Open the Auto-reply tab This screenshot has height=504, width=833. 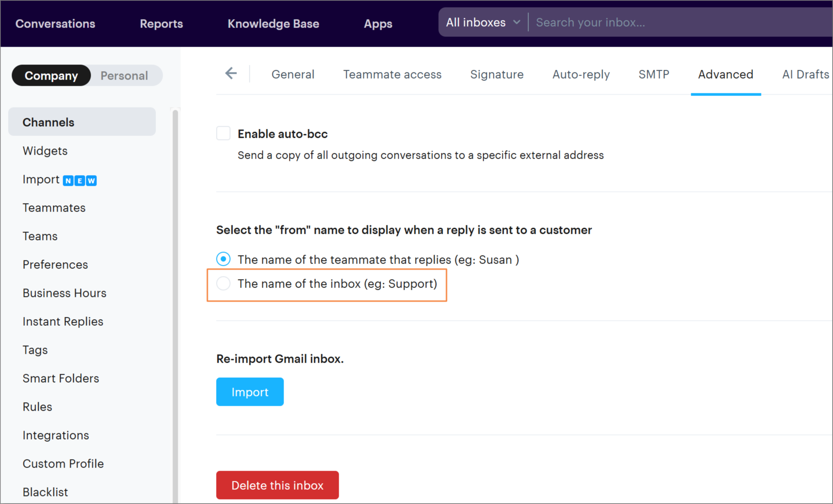coord(581,74)
